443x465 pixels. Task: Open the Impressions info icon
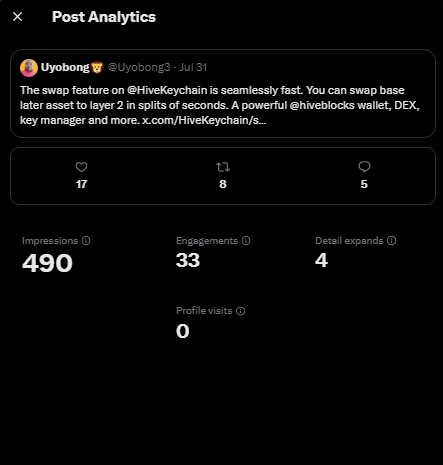point(86,241)
